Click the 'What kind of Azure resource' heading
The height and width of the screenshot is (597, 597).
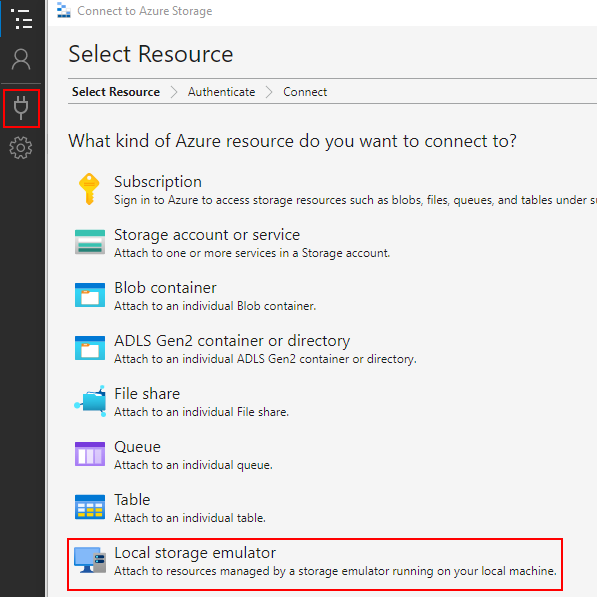[292, 141]
